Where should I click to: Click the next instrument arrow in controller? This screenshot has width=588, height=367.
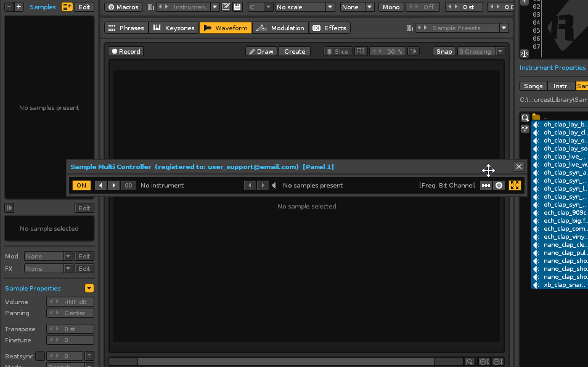click(x=114, y=185)
